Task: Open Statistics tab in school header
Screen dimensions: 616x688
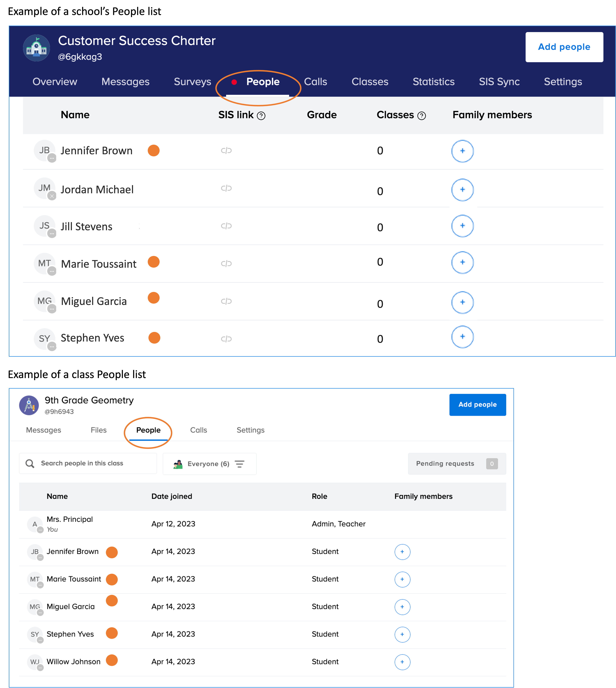Action: pyautogui.click(x=433, y=82)
